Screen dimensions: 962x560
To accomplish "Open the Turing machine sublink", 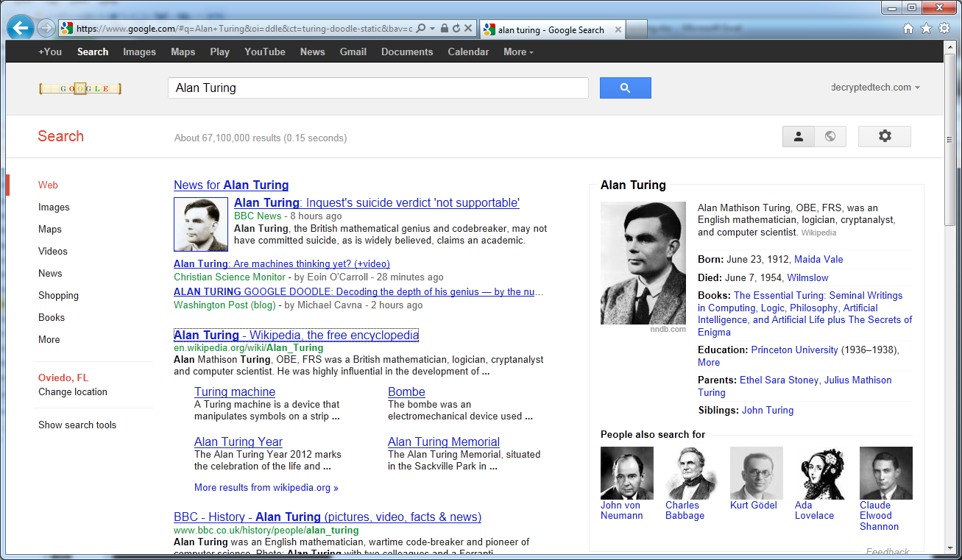I will (235, 392).
